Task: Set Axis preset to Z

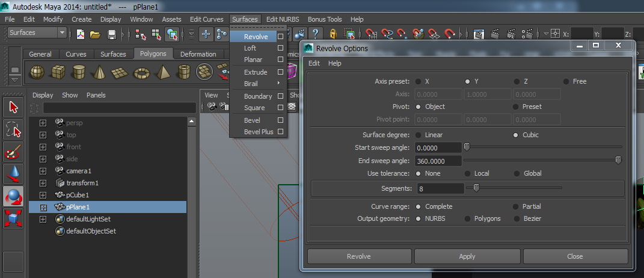Action: coord(517,81)
